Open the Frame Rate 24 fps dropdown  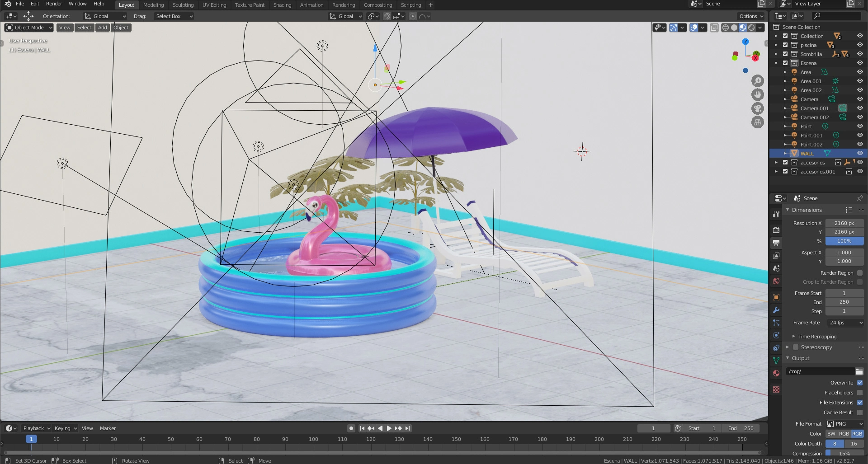[845, 323]
